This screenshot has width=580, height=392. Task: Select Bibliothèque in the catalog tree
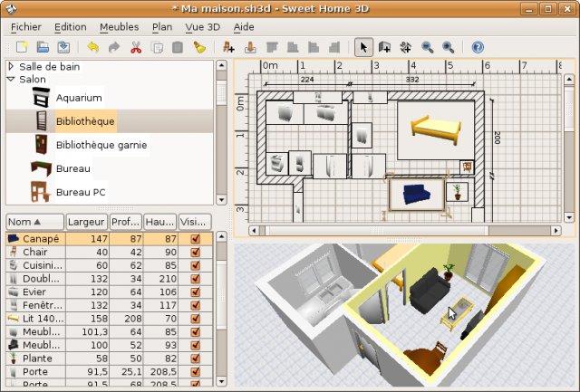click(85, 121)
